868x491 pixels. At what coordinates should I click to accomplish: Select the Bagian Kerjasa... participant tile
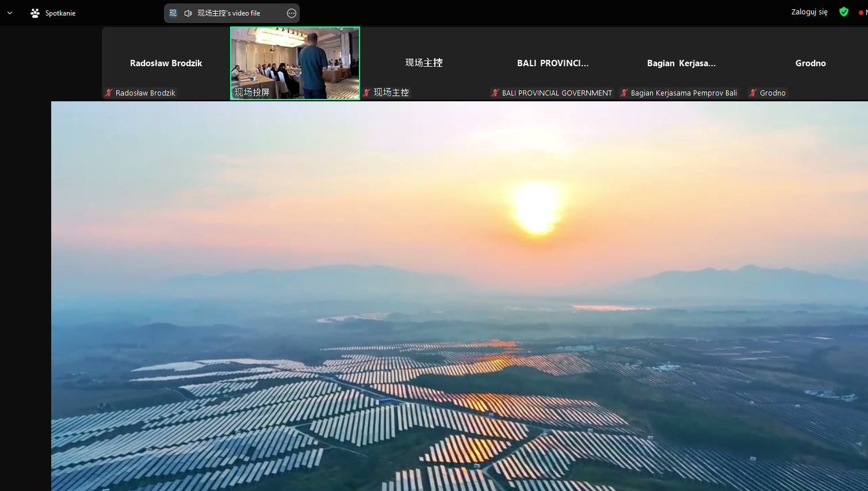682,63
